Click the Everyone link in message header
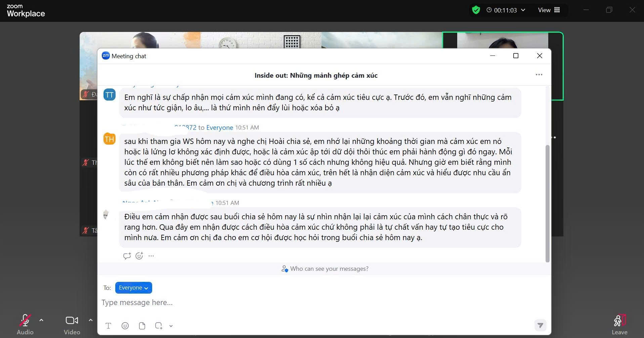Viewport: 644px width, 338px height. point(220,127)
